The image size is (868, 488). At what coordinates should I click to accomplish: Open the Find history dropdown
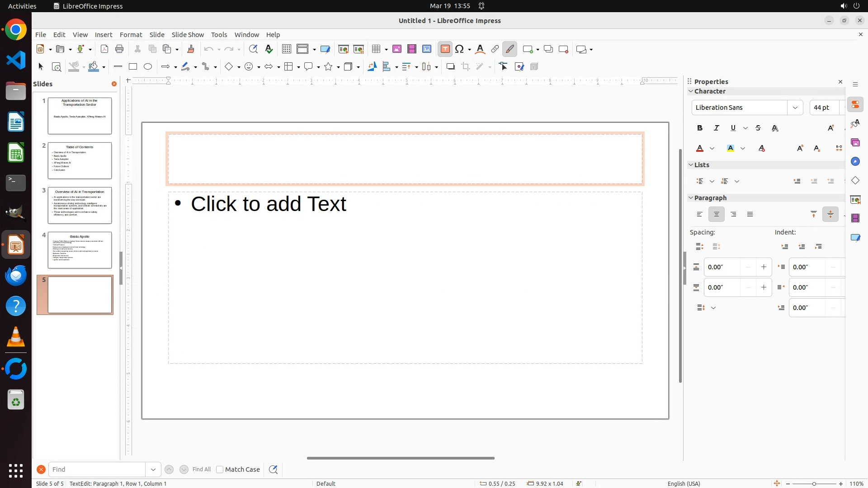pos(153,469)
